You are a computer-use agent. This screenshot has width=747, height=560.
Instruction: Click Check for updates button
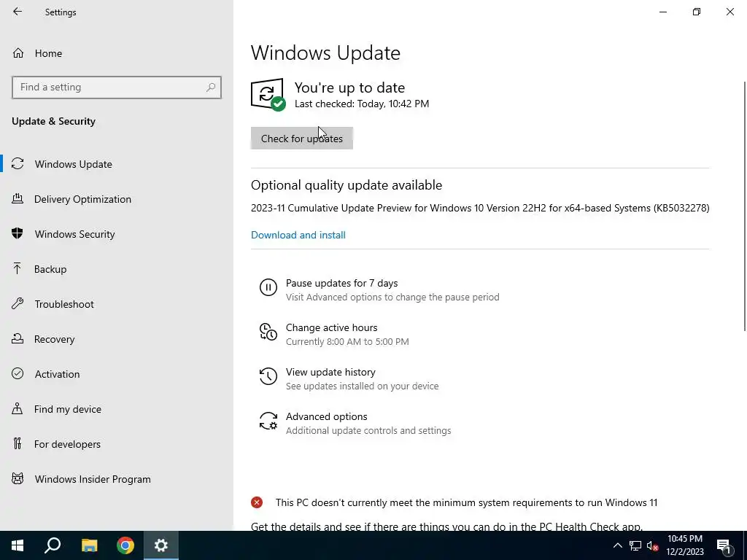[x=301, y=138]
